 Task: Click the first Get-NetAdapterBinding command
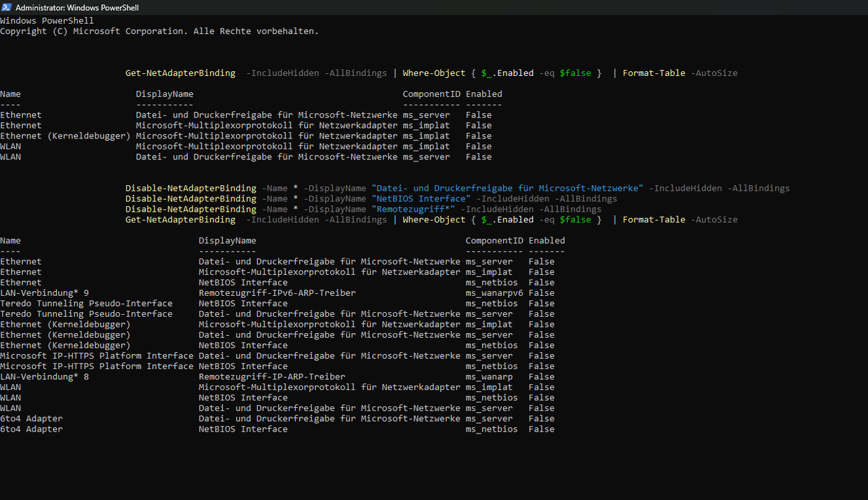(180, 73)
